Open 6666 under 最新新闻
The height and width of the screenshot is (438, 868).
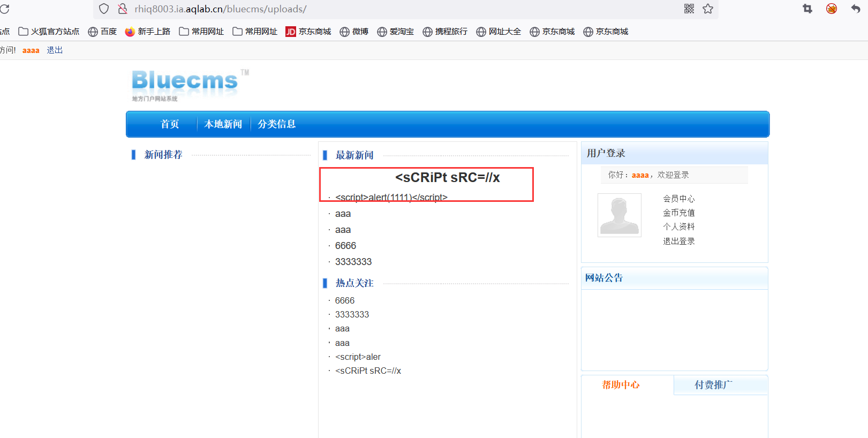[345, 246]
